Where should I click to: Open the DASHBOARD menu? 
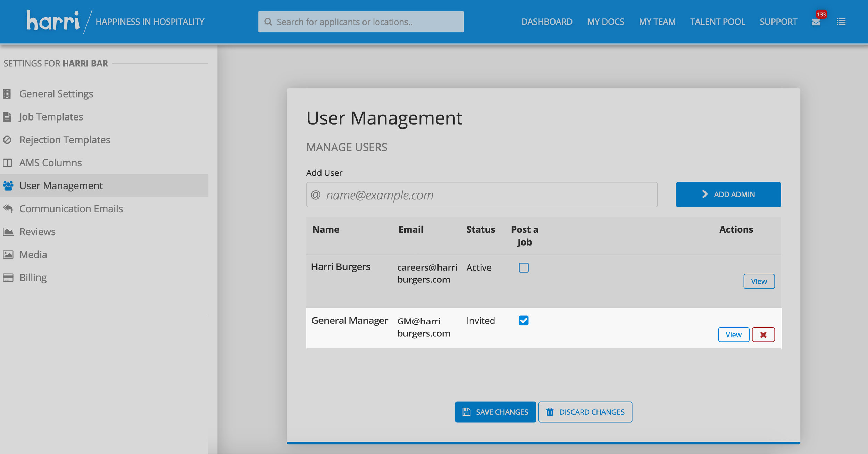tap(547, 22)
